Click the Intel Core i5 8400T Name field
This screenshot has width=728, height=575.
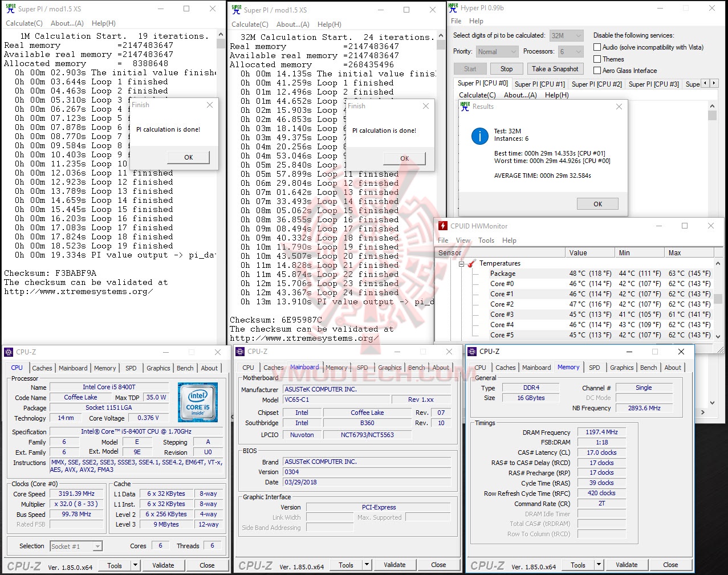(x=109, y=387)
